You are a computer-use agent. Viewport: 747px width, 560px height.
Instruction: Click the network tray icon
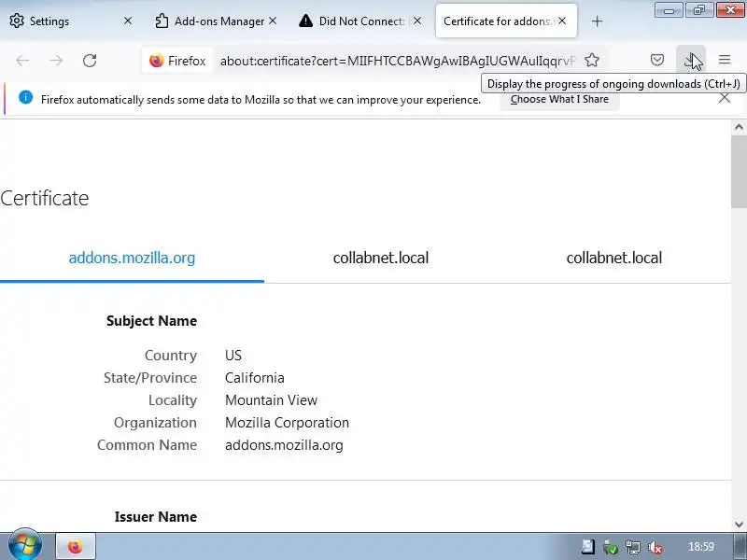tap(633, 547)
